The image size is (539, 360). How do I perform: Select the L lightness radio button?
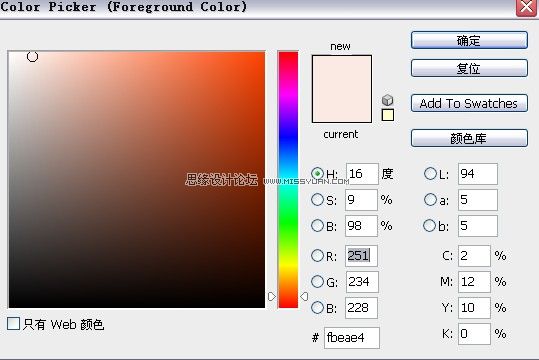click(430, 174)
